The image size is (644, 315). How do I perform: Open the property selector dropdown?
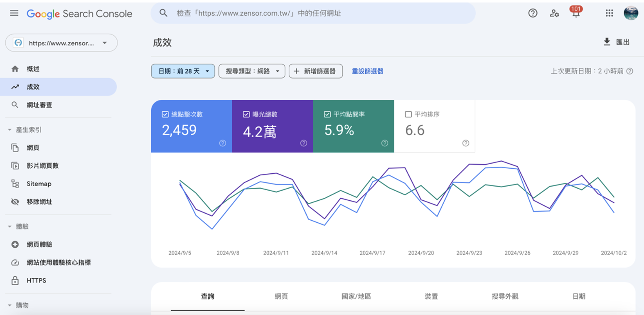tap(61, 43)
